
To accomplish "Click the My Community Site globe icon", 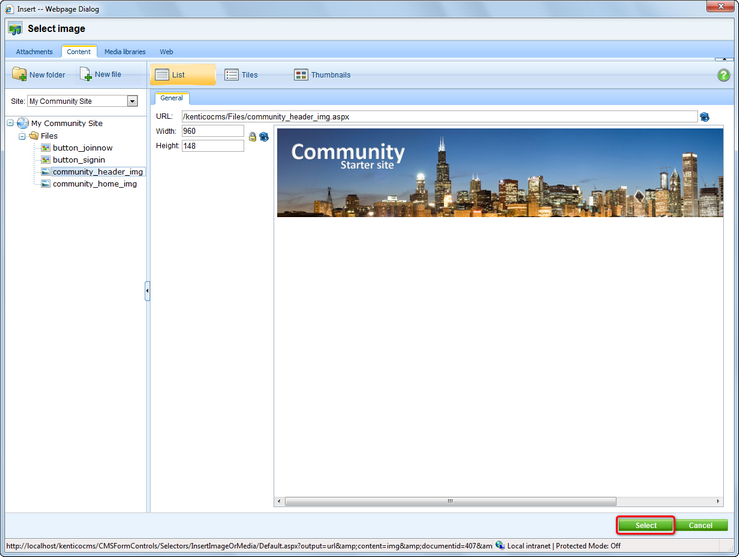I will (x=23, y=123).
